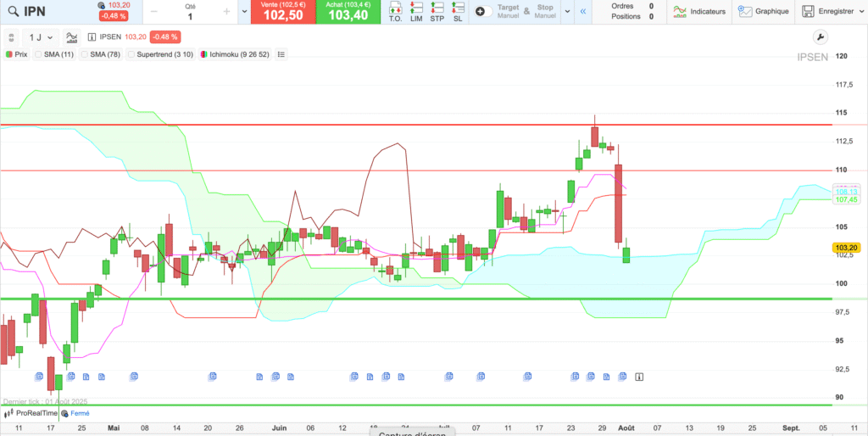The image size is (868, 436).
Task: Choose the SL stop-limit order icon
Action: point(458,12)
